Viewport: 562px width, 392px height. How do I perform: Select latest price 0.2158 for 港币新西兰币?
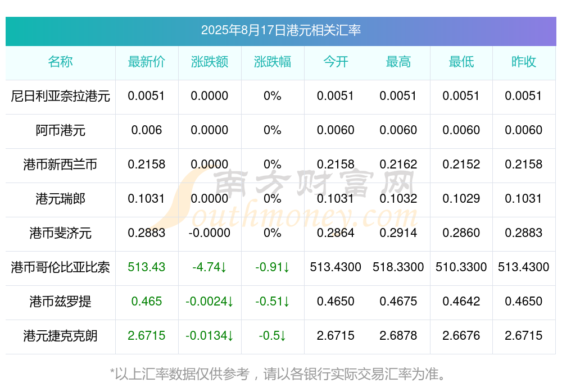[x=146, y=165]
